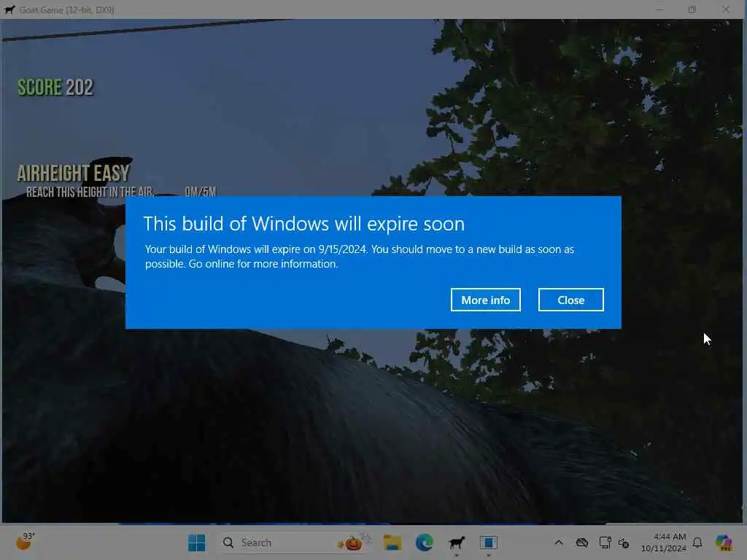
Task: Maximize the Goat Game window
Action: coord(692,9)
